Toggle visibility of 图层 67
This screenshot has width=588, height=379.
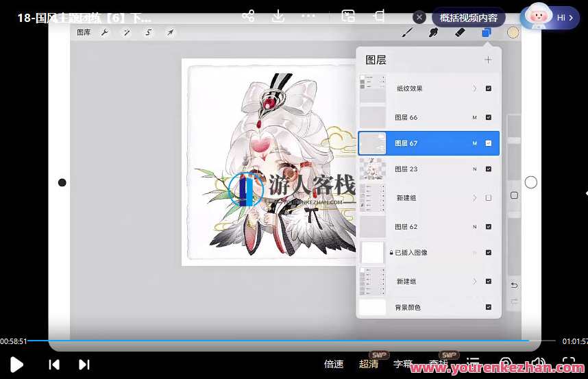point(488,143)
